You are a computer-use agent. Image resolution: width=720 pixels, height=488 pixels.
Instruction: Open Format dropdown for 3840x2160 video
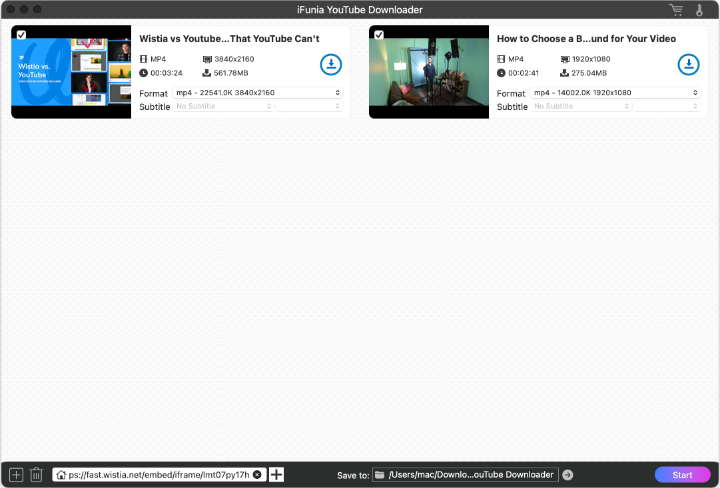click(x=258, y=93)
